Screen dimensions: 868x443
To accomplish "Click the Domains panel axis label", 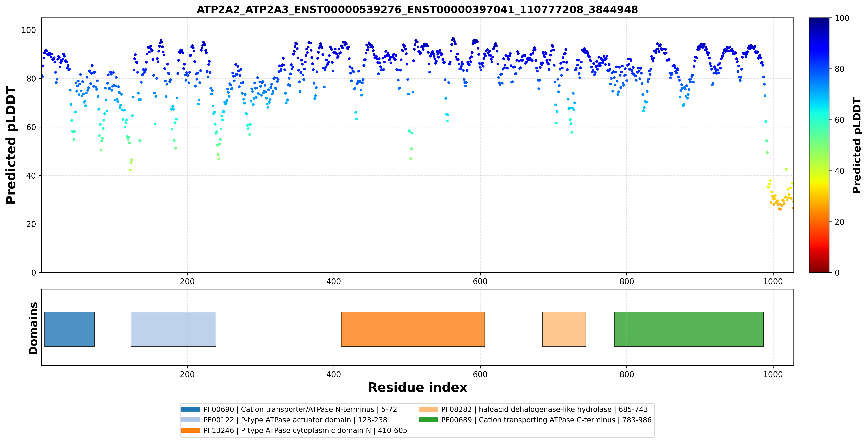I will 33,328.
